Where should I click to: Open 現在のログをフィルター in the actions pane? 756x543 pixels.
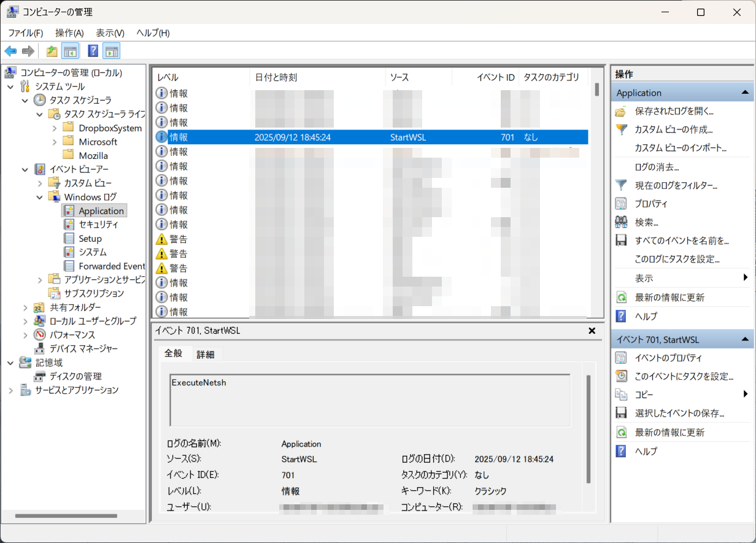(x=676, y=185)
